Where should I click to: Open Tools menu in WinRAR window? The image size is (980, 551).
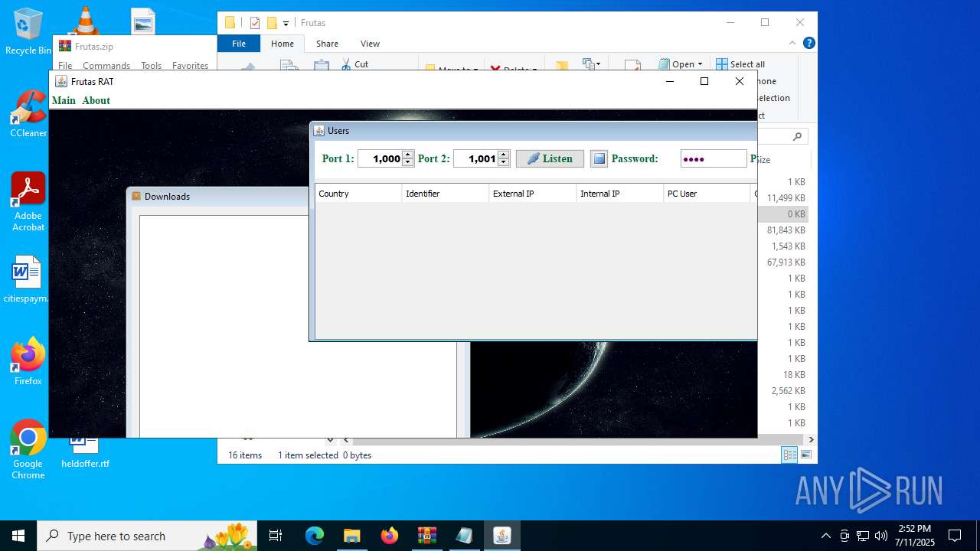tap(151, 66)
